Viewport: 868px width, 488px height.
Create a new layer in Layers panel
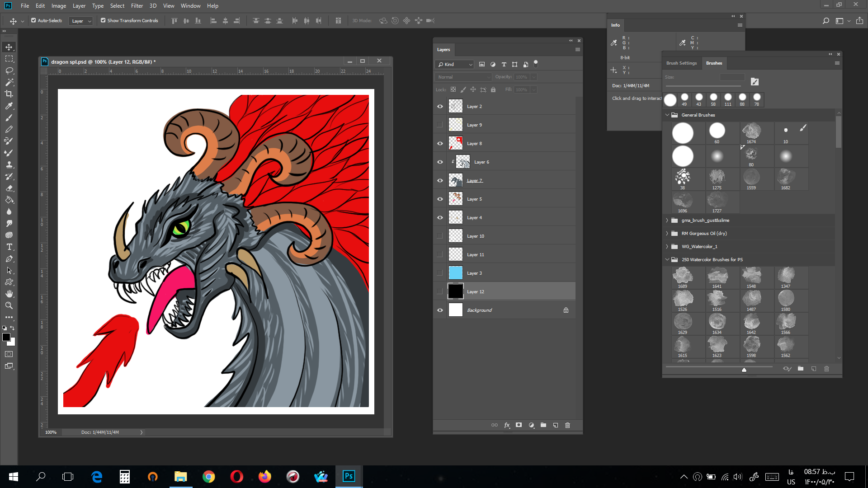(556, 425)
